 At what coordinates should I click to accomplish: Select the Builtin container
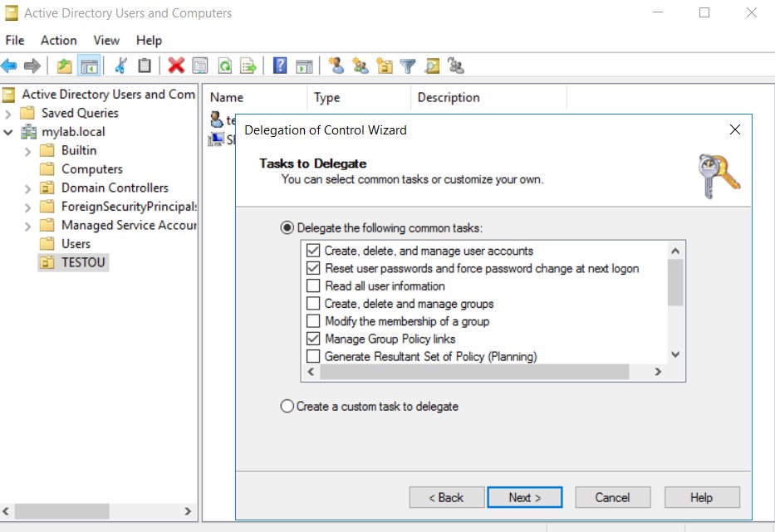click(79, 151)
